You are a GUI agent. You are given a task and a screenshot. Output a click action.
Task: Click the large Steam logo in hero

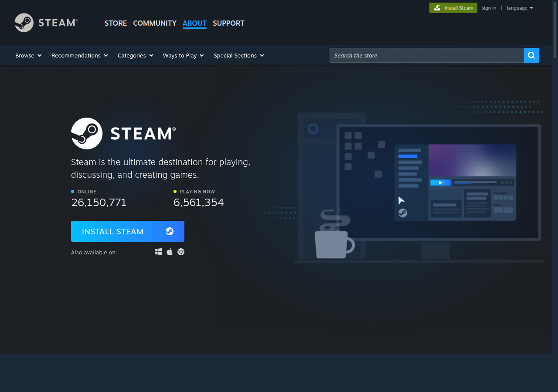(x=123, y=133)
